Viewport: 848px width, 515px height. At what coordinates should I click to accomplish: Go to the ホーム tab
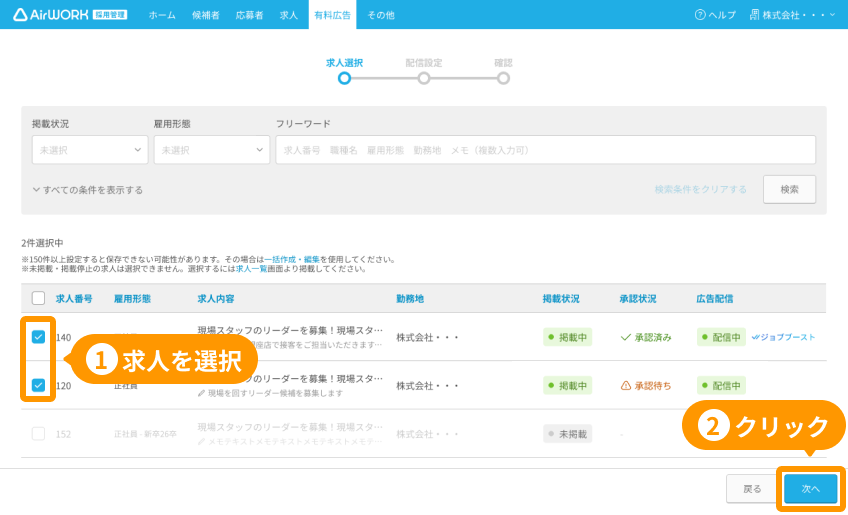point(162,15)
